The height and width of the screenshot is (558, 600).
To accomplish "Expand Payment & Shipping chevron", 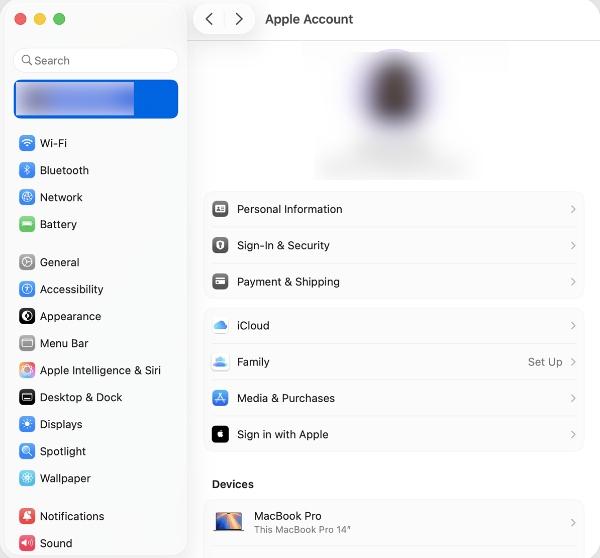I will point(573,282).
